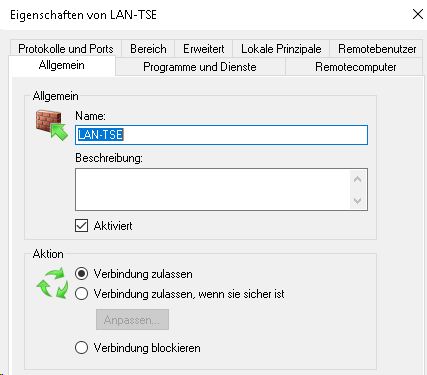Switch to Lokale Prinzipale tab

[281, 49]
